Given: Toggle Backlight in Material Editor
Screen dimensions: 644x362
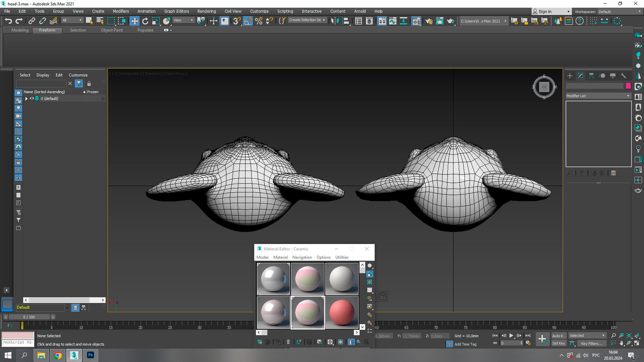Looking at the screenshot, I should tap(369, 274).
